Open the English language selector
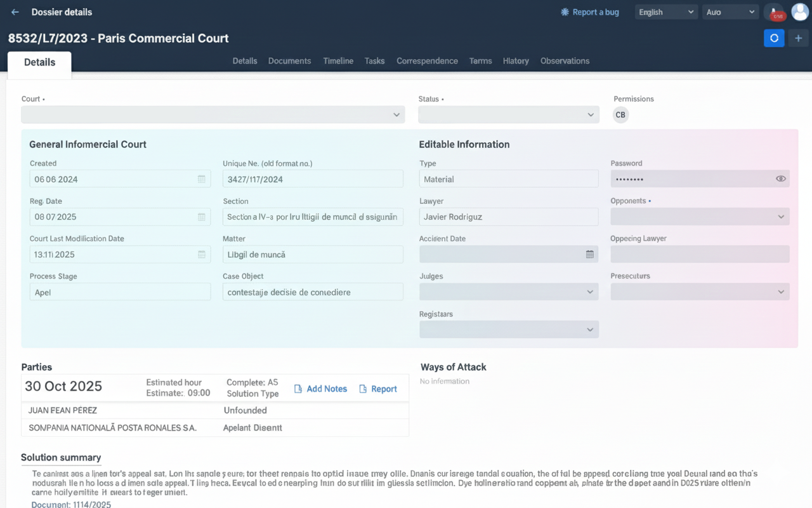Screen dimensions: 812x508 (665, 12)
